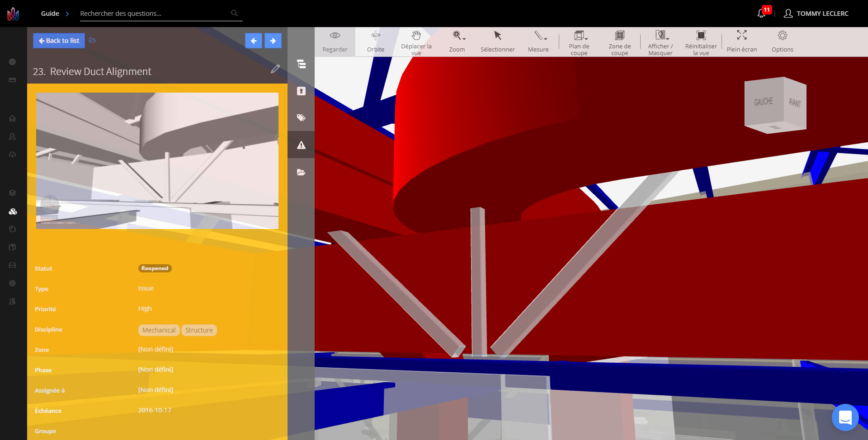The image size is (868, 440).
Task: Open the inbox tray icon in sidebar
Action: tap(12, 265)
